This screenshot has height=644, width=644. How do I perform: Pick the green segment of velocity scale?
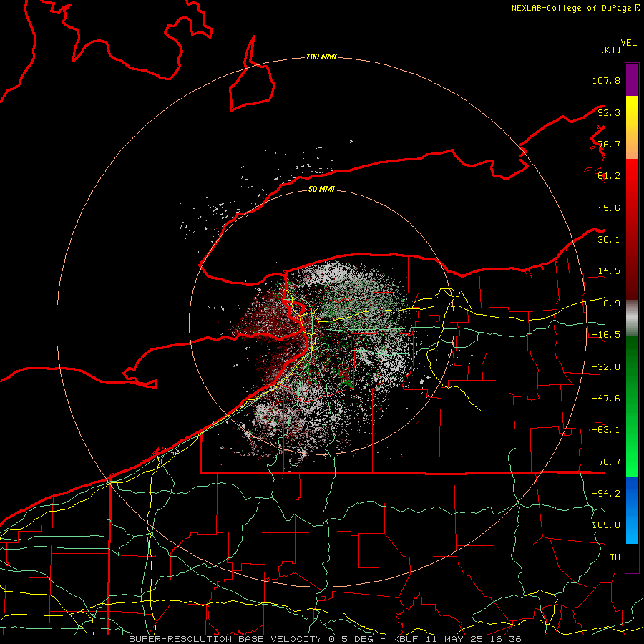click(632, 406)
